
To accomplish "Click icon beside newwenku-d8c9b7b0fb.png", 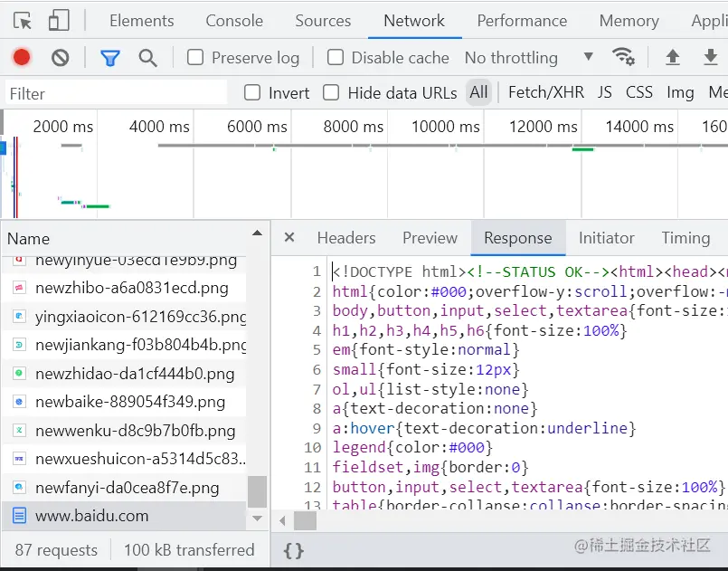I will pos(19,430).
